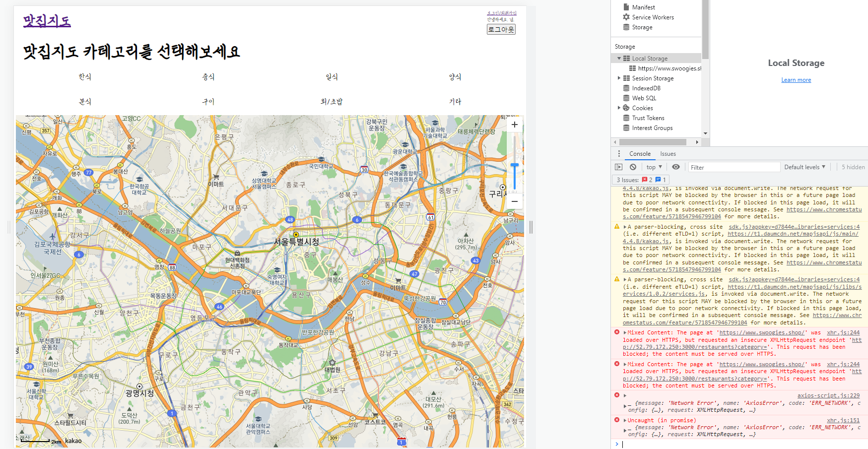Click the devtools resize handle beside the page
Image resolution: width=868 pixels, height=449 pixels.
pyautogui.click(x=531, y=227)
